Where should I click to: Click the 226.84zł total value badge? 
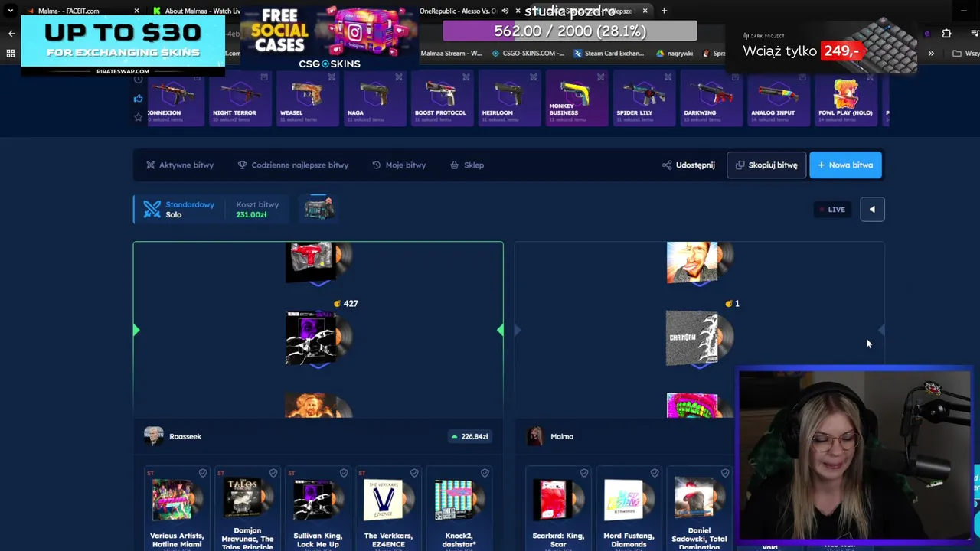[469, 436]
